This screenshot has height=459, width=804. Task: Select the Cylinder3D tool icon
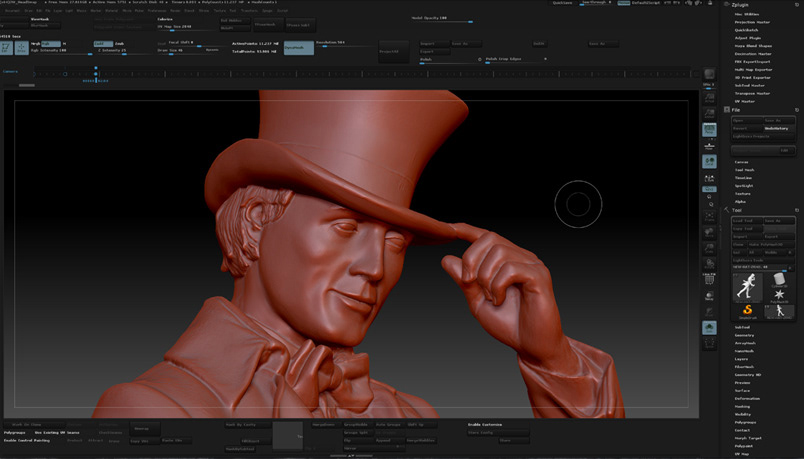pos(779,280)
